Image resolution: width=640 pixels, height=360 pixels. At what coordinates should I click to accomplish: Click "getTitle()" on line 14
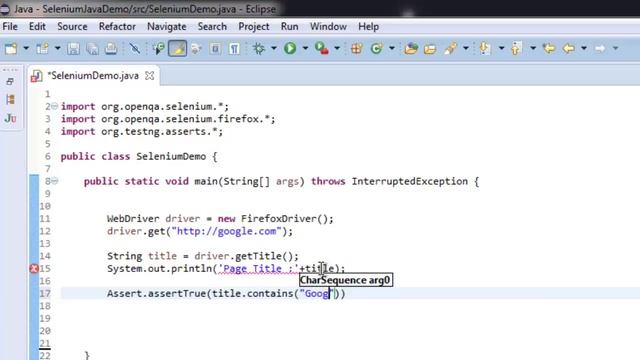click(264, 256)
